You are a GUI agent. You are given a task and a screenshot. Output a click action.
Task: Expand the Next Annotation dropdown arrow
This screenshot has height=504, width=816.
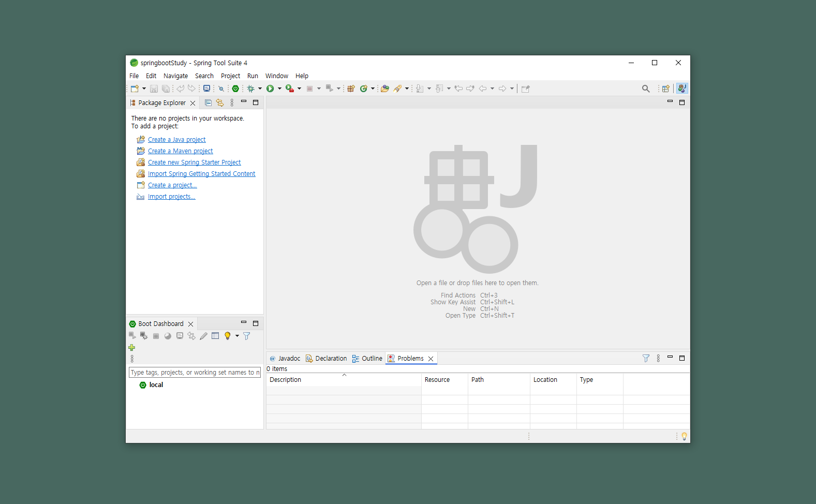tap(429, 88)
